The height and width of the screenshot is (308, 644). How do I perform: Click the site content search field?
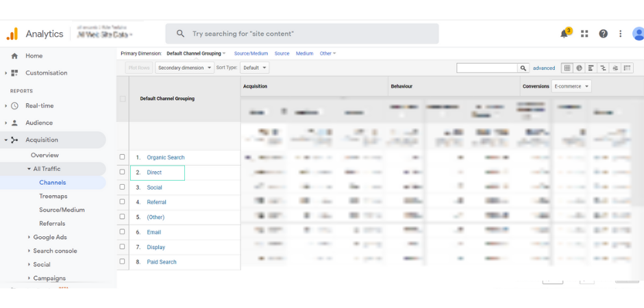tap(301, 34)
